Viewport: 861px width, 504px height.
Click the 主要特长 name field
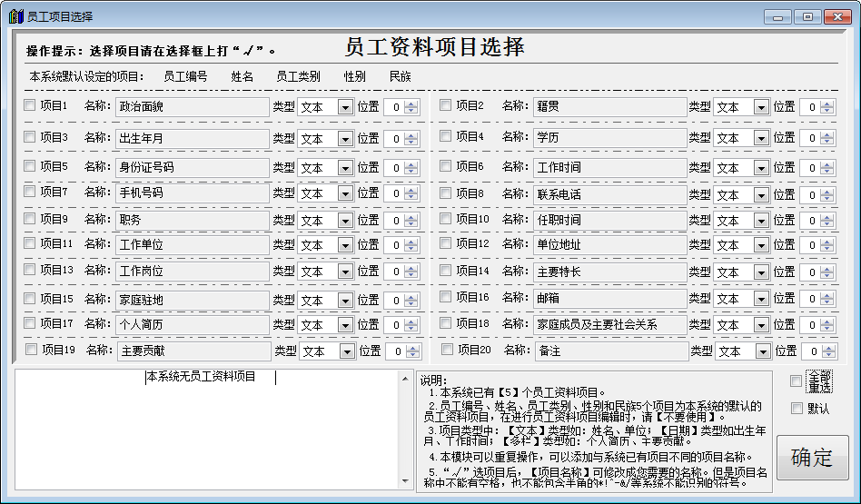coord(610,272)
